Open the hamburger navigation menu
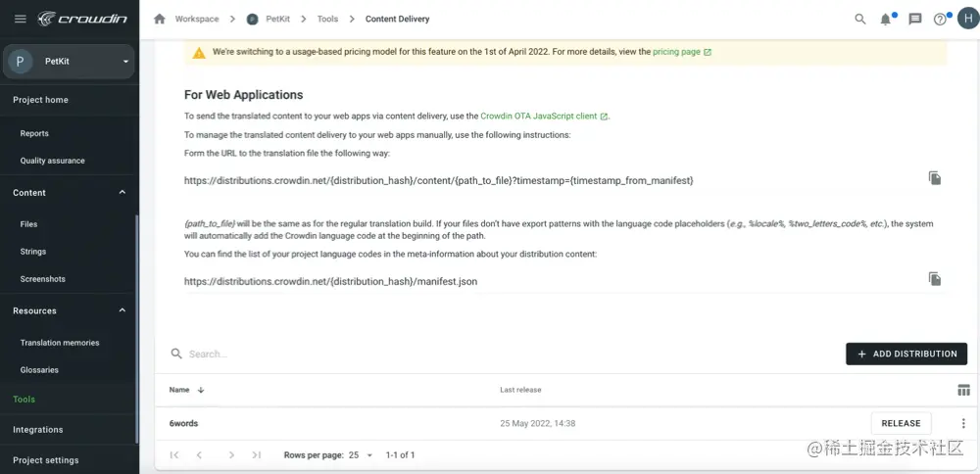The width and height of the screenshot is (980, 474). (20, 19)
